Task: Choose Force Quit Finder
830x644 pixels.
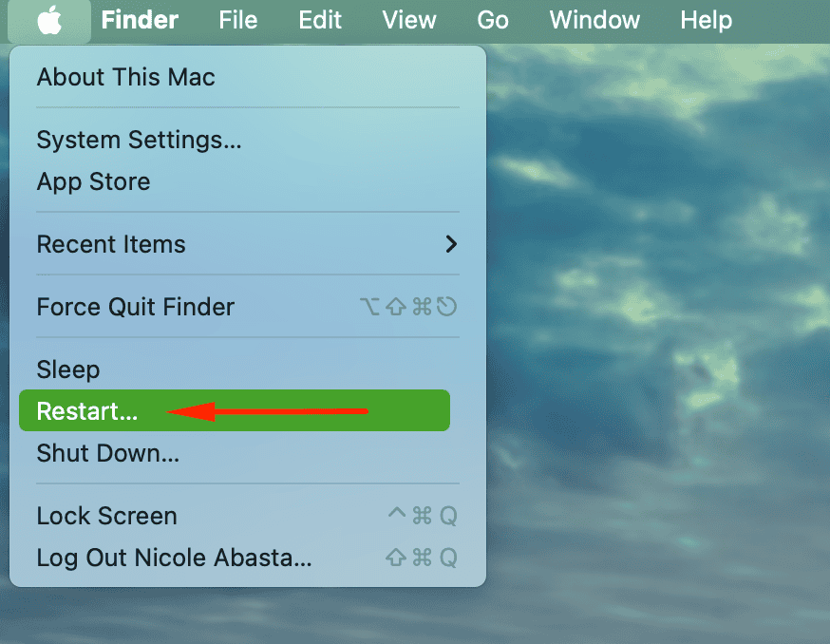Action: [x=135, y=307]
